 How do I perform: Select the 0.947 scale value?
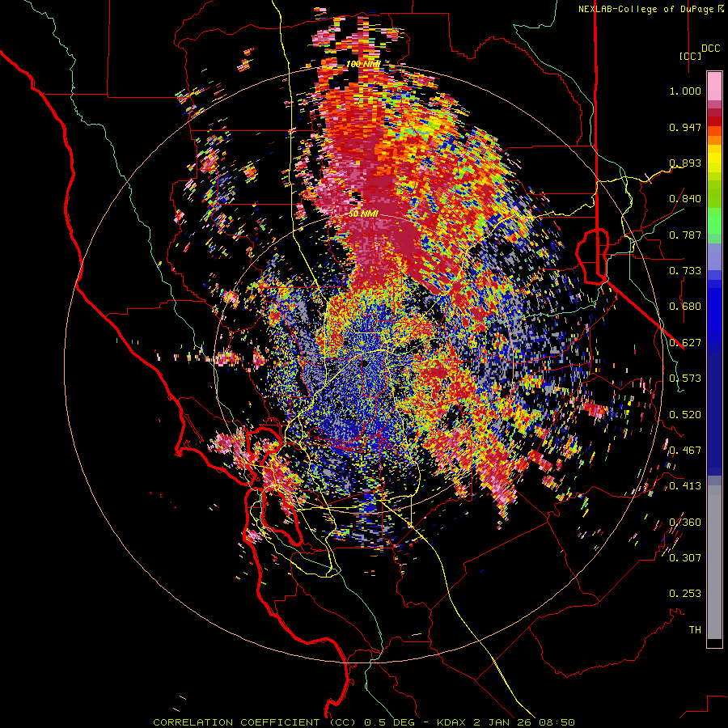click(685, 127)
